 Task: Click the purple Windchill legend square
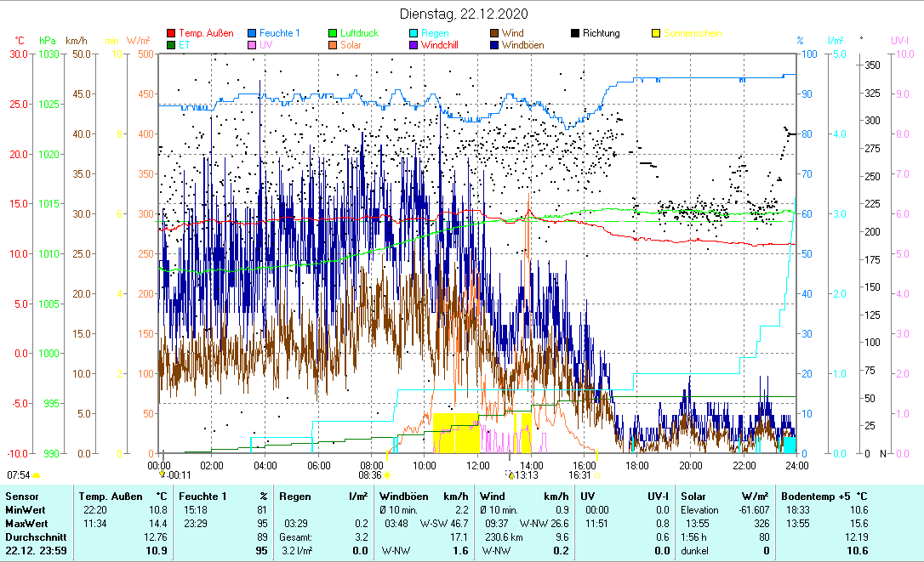click(414, 45)
